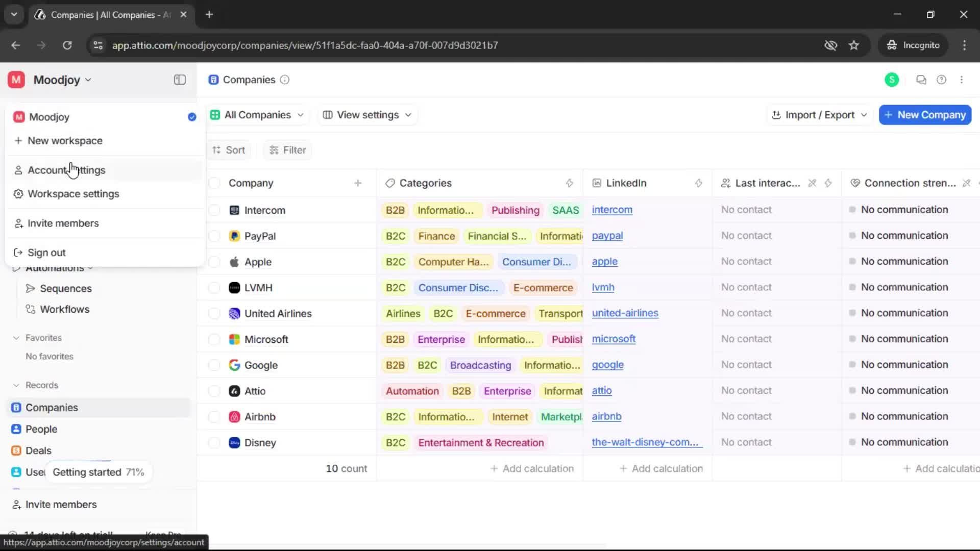980x551 pixels.
Task: Select the Moodjoy workspace in menu
Action: (x=105, y=117)
